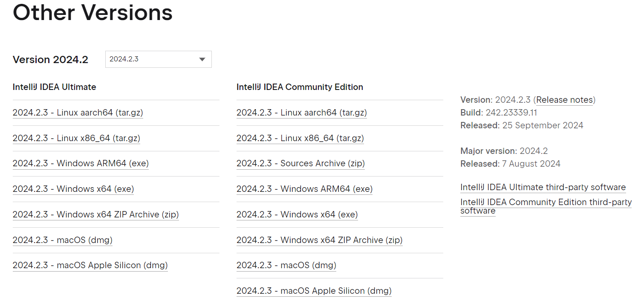Open the Release notes link
The width and height of the screenshot is (644, 301).
point(564,100)
